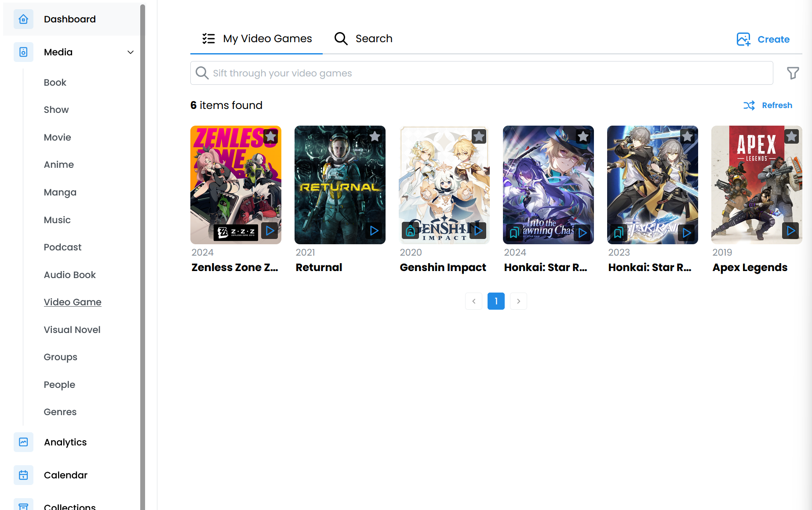The height and width of the screenshot is (510, 812).
Task: Click the Refresh button
Action: tap(768, 105)
